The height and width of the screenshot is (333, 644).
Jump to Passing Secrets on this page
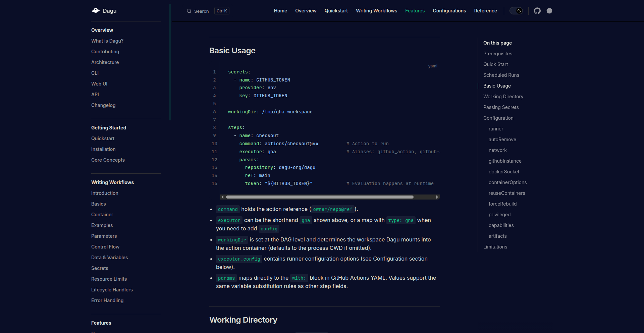click(x=501, y=107)
